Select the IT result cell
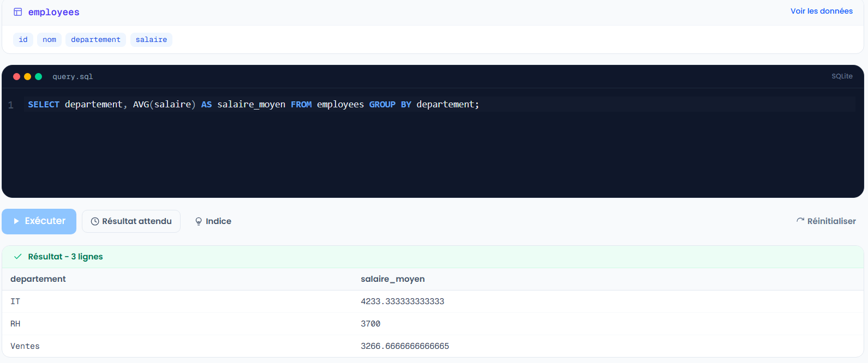The image size is (868, 363). (15, 301)
